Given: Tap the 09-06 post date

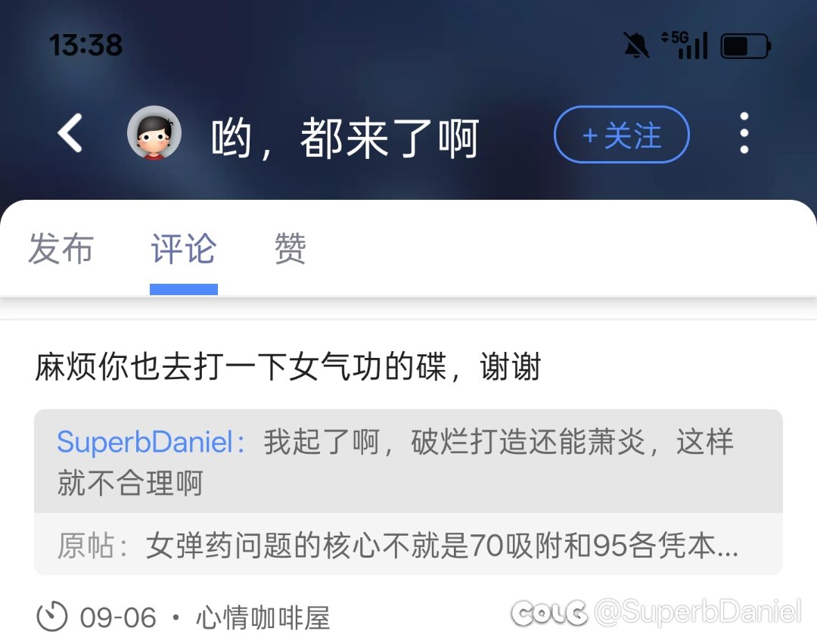Looking at the screenshot, I should (x=118, y=618).
